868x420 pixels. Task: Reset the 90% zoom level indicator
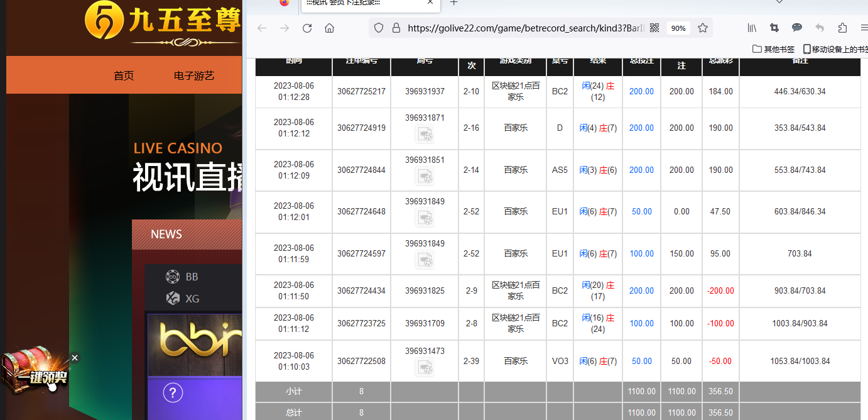coord(678,28)
